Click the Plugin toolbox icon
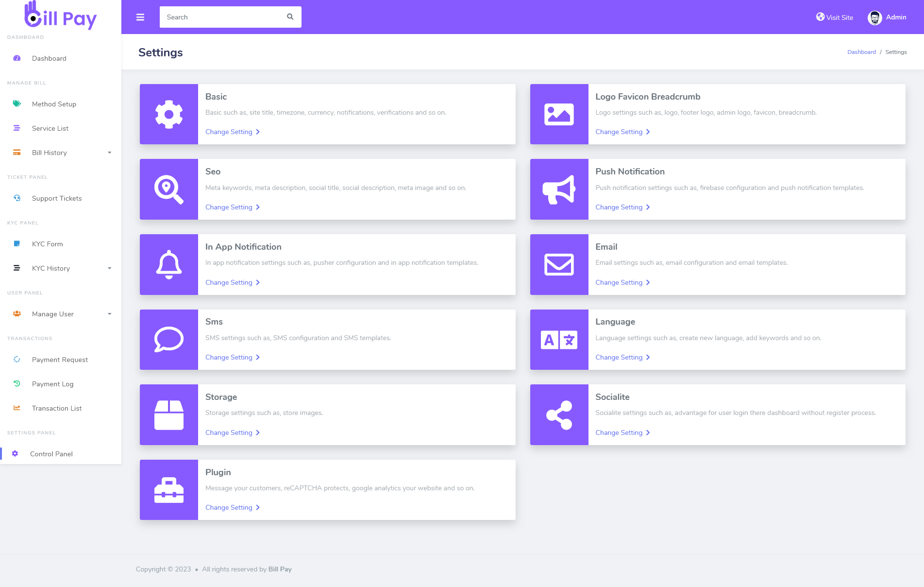The width and height of the screenshot is (924, 587). [169, 490]
